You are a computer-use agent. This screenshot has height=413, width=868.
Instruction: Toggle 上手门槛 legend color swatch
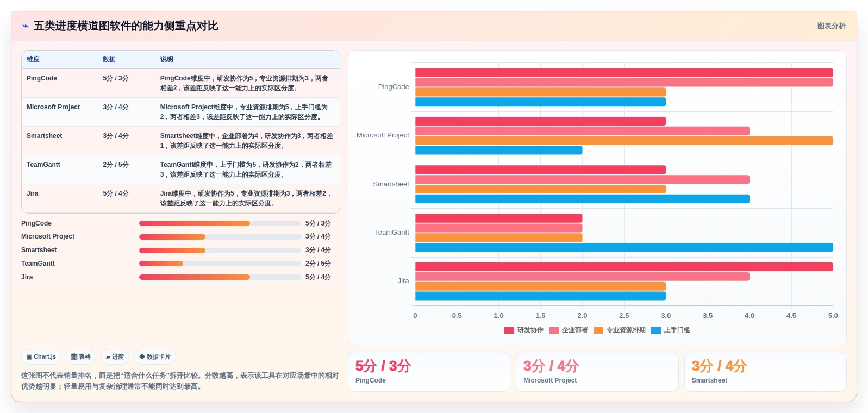[656, 330]
